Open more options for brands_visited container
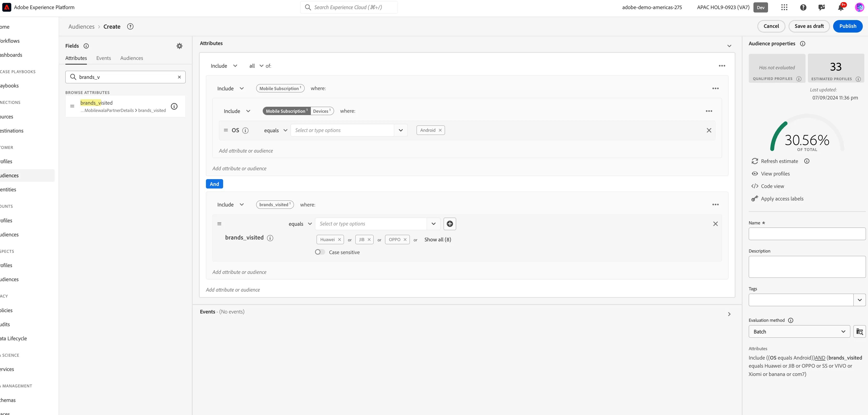Screen dimensions: 868x415 715,205
